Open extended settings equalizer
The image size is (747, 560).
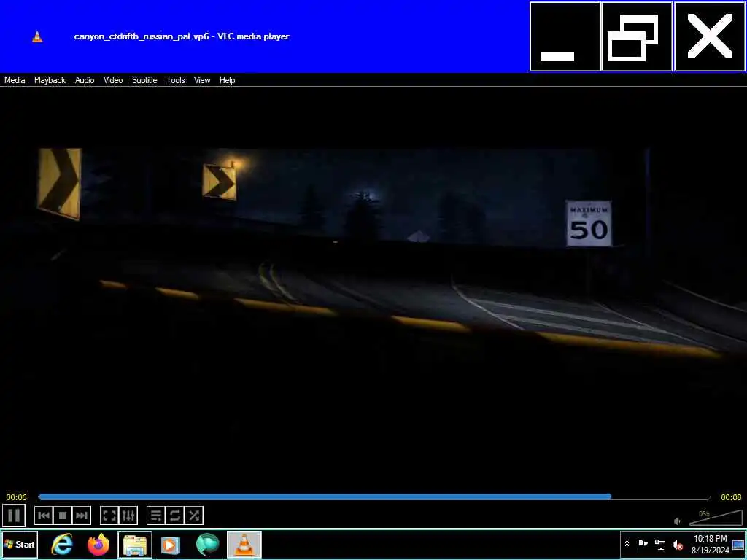click(x=128, y=516)
